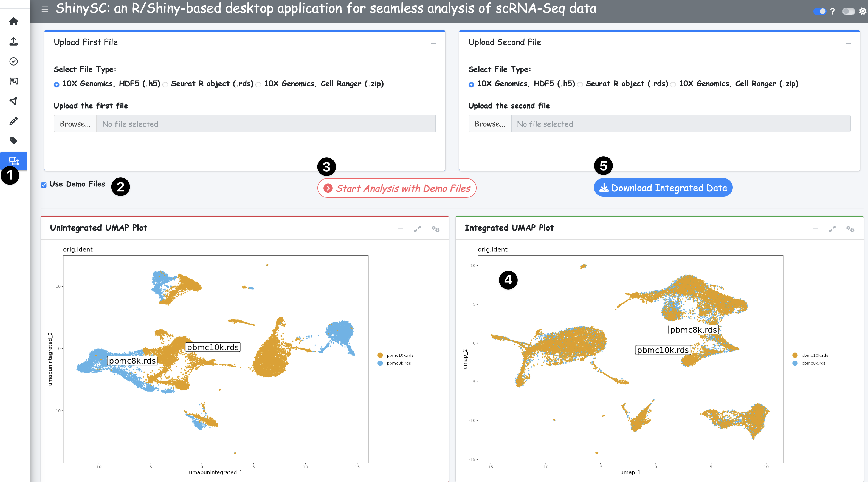Collapse the Integrated UMAP Plot panel
Screen dimensions: 868x482
pyautogui.click(x=815, y=229)
